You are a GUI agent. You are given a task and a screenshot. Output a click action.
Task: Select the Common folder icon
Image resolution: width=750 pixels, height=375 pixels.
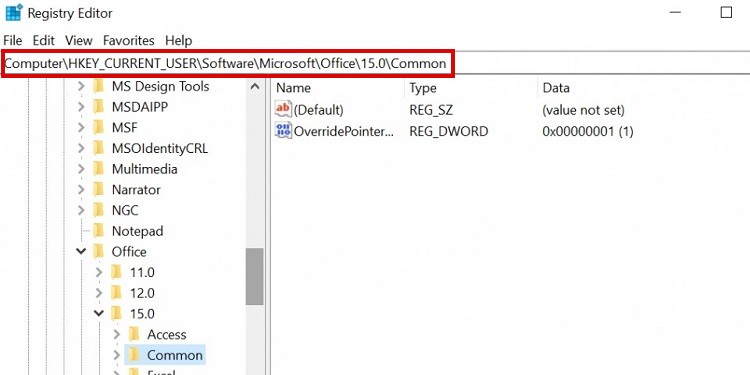point(134,355)
